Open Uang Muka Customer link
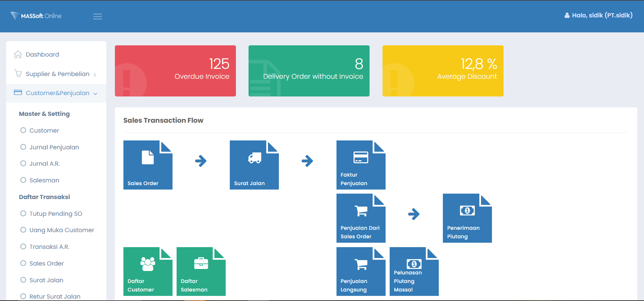The height and width of the screenshot is (301, 644). pyautogui.click(x=62, y=230)
